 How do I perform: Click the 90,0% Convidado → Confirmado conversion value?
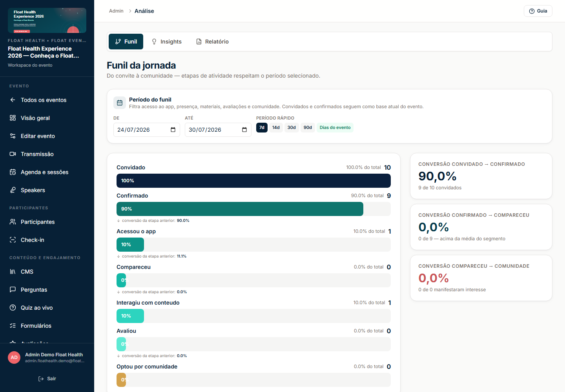pos(437,176)
